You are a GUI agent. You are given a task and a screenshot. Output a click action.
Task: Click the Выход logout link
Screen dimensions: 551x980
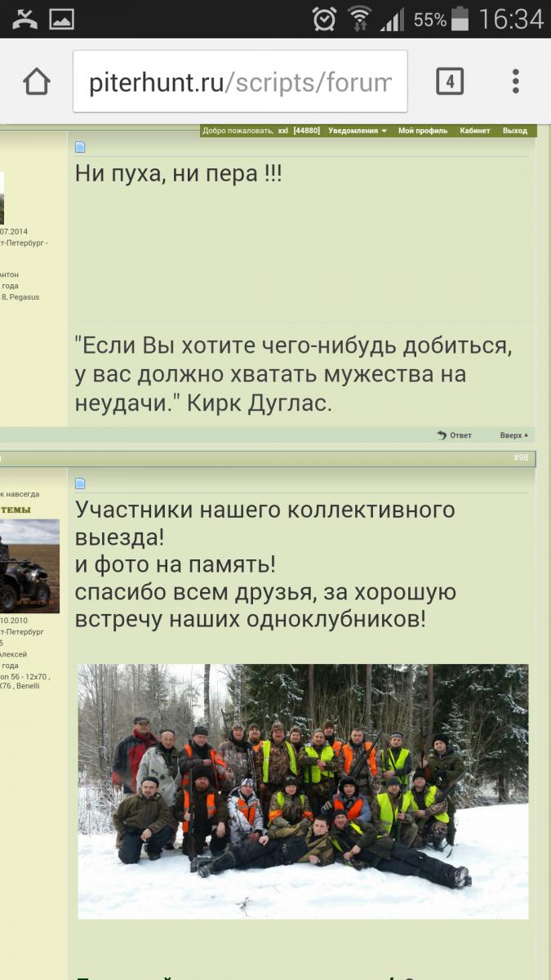pyautogui.click(x=514, y=131)
